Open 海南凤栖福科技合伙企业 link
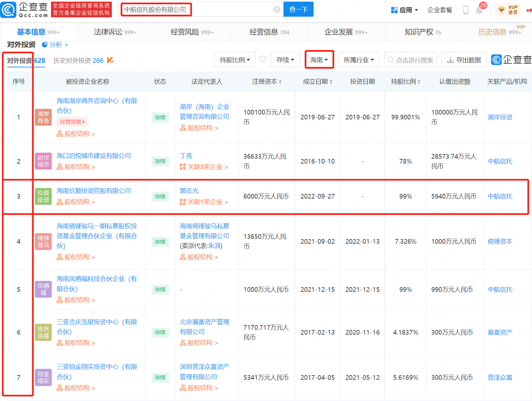The width and height of the screenshot is (532, 401). (97, 284)
